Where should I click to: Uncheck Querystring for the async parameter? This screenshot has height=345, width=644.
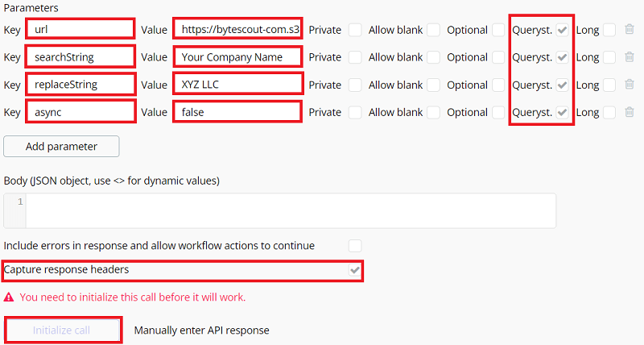click(563, 112)
